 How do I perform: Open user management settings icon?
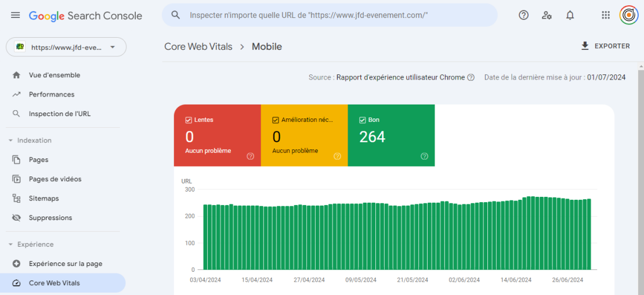coord(547,15)
